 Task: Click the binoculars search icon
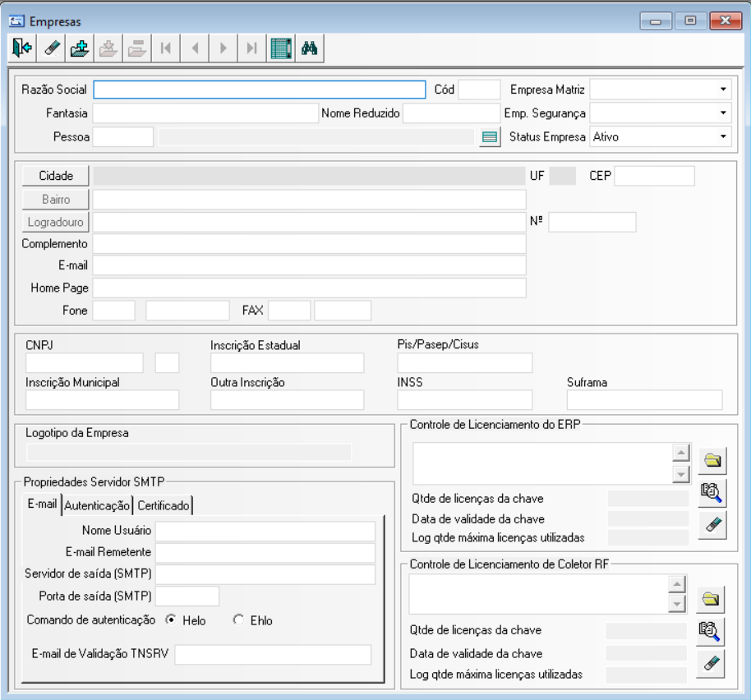310,48
